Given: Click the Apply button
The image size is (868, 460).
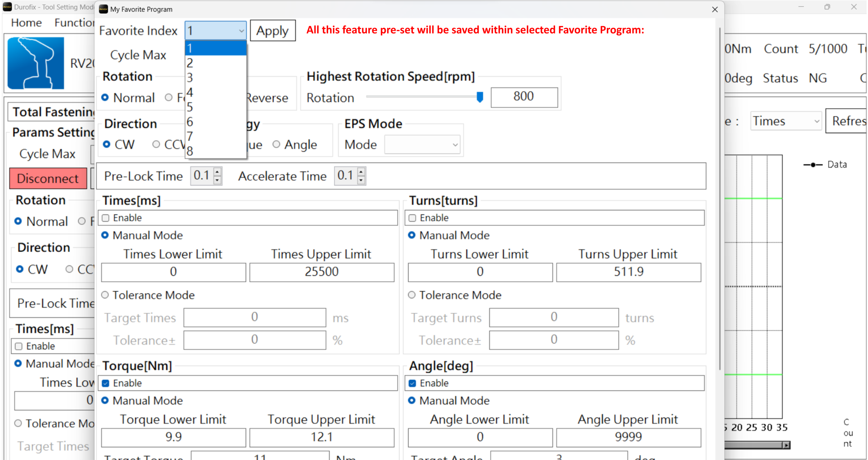Looking at the screenshot, I should click(272, 30).
